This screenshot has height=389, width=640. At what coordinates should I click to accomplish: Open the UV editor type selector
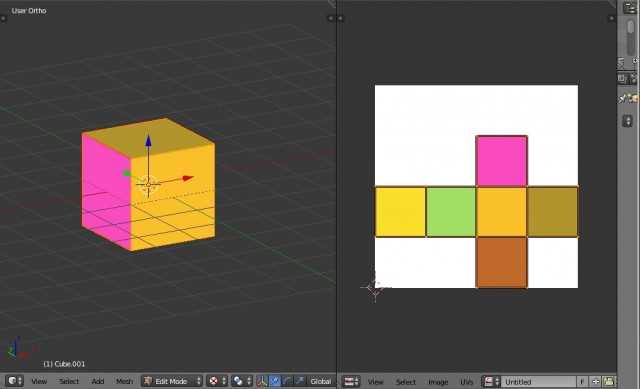351,382
